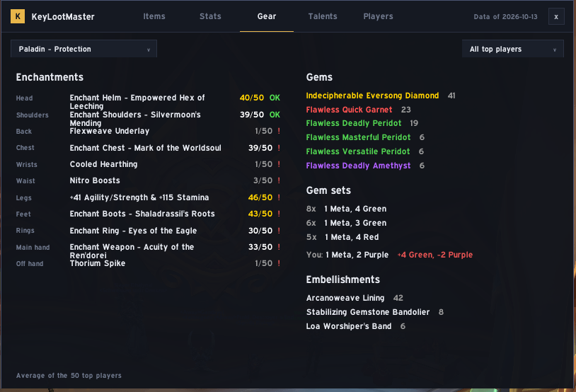The width and height of the screenshot is (576, 392).
Task: Click the Head slot label
Action: point(24,98)
